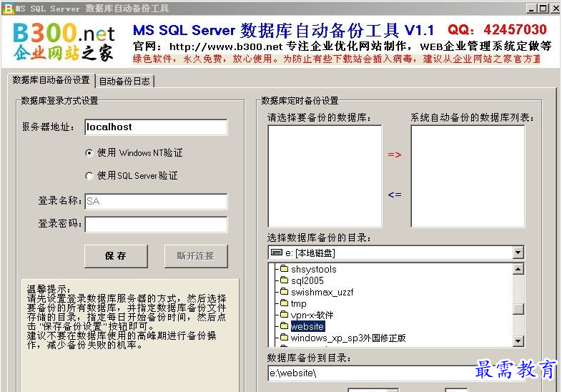The image size is (562, 392).
Task: Remove database using blue <= arrow
Action: pyautogui.click(x=394, y=195)
